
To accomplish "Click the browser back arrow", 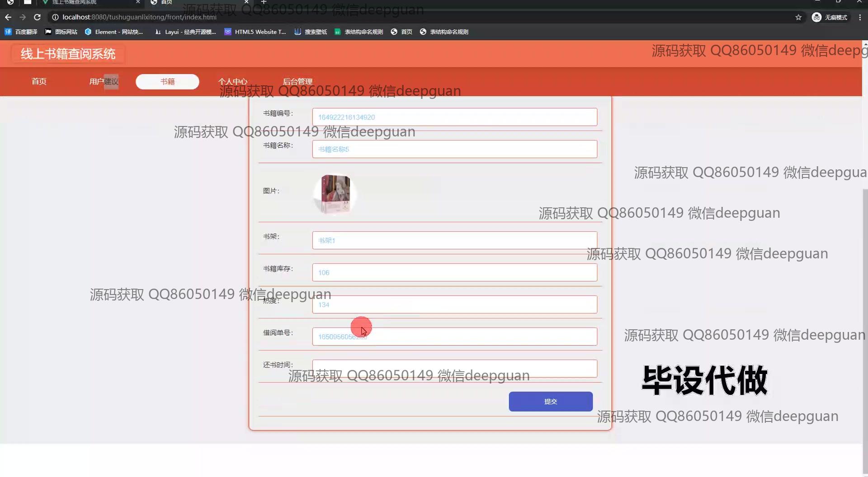I will point(8,17).
